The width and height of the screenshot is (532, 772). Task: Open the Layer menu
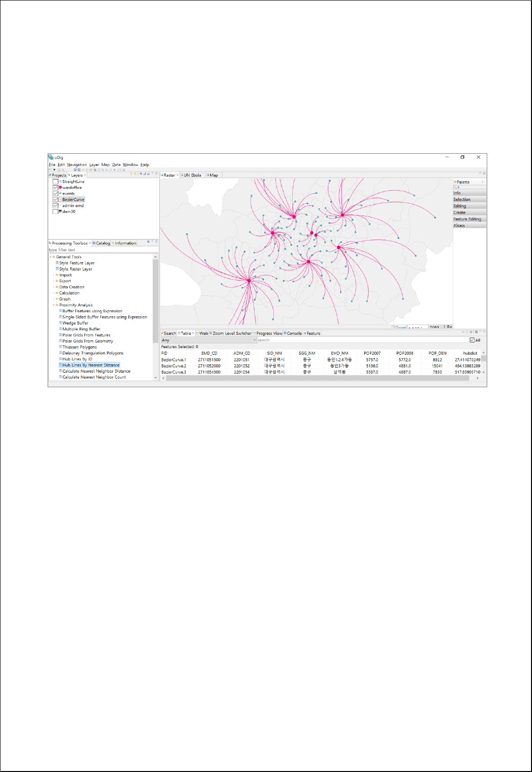(94, 165)
